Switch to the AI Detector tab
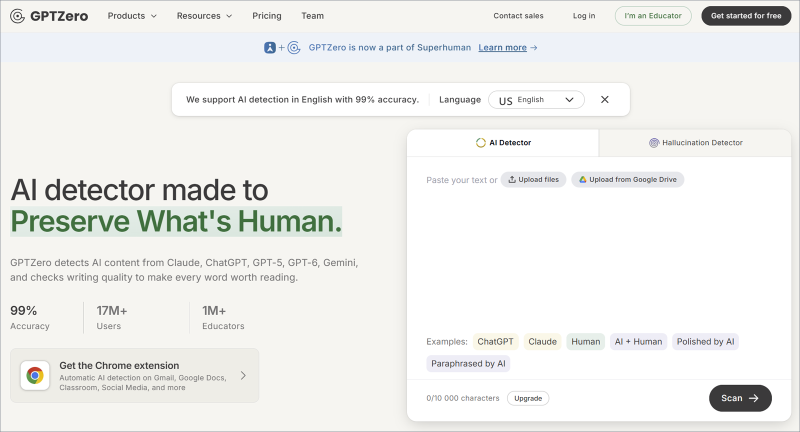The image size is (800, 432). point(503,143)
